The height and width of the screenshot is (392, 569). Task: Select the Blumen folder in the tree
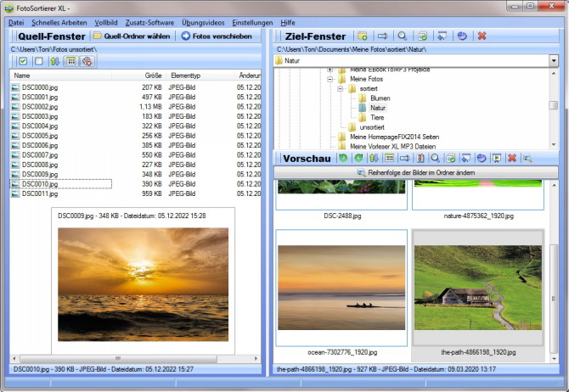380,98
